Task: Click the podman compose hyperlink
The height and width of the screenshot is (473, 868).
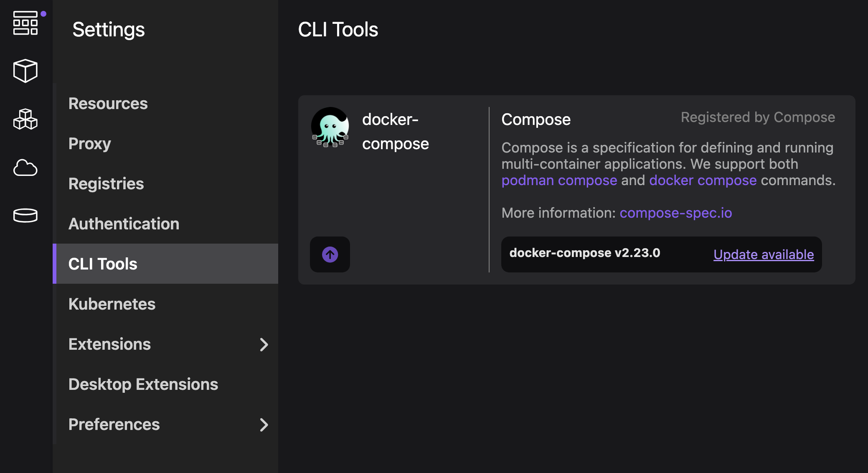Action: pos(559,180)
